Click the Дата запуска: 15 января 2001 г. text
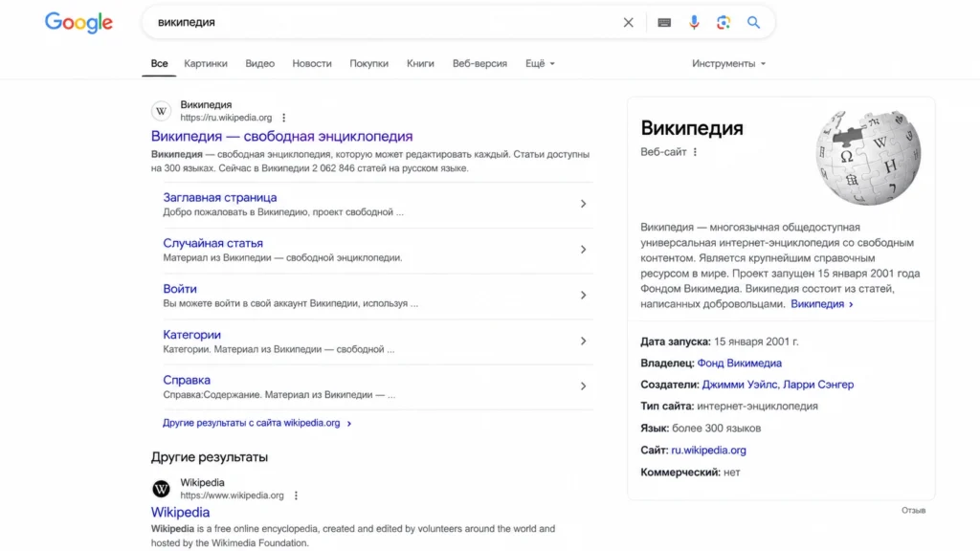The height and width of the screenshot is (551, 980). 720,342
